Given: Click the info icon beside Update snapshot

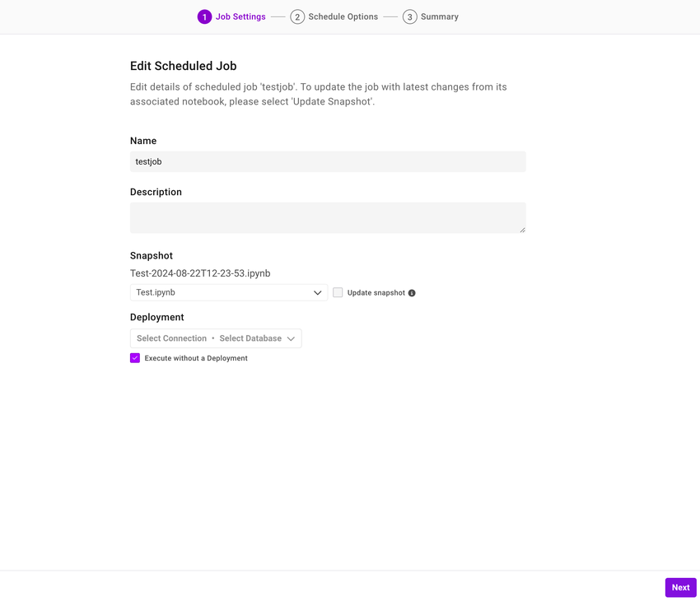Looking at the screenshot, I should click(x=411, y=292).
